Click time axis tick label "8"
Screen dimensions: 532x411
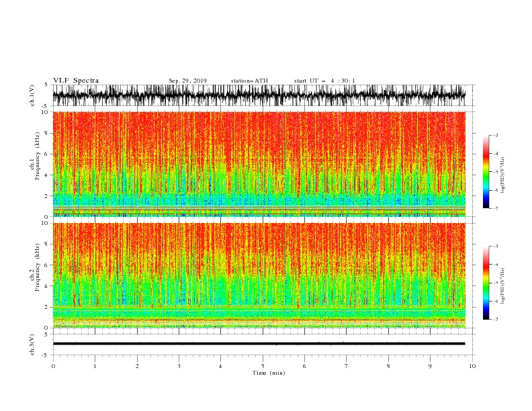388,366
